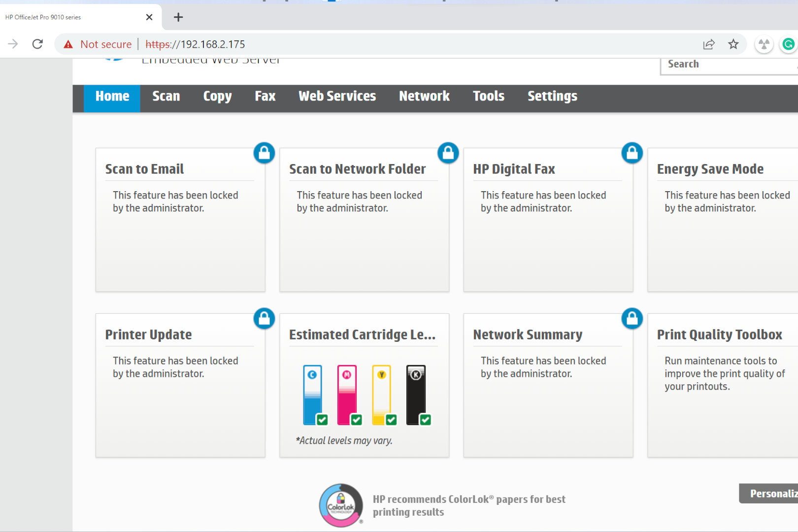Close the HP OfficeJet Pro 9010 tab
Viewport: 798px width, 532px height.
(149, 17)
